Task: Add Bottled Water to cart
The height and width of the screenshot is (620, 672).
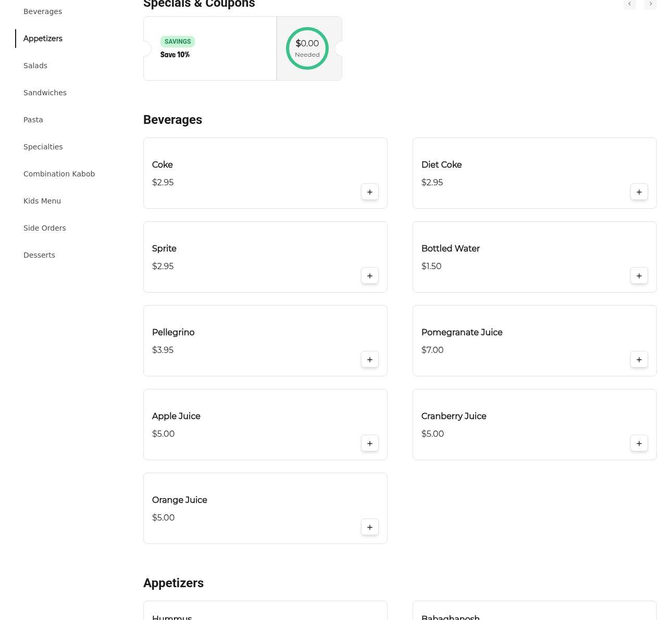Action: (x=639, y=276)
